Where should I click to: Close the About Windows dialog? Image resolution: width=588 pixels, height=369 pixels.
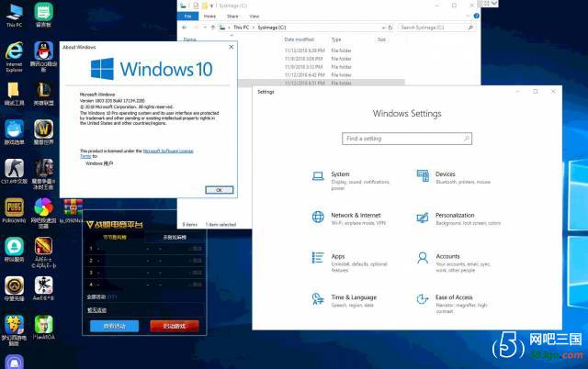click(x=231, y=47)
